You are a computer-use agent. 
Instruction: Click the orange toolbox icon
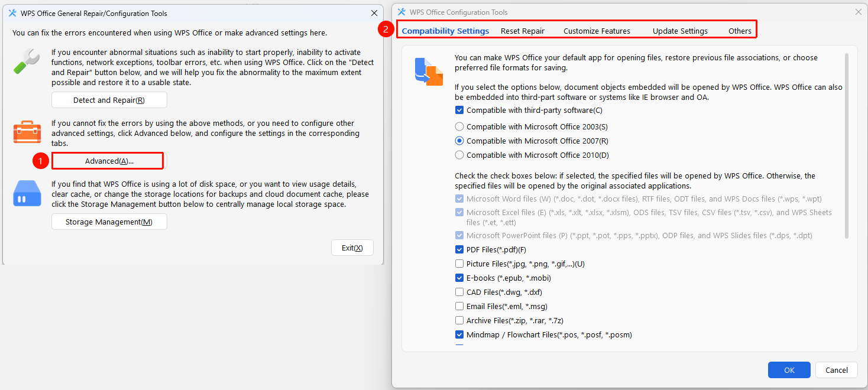pos(27,132)
